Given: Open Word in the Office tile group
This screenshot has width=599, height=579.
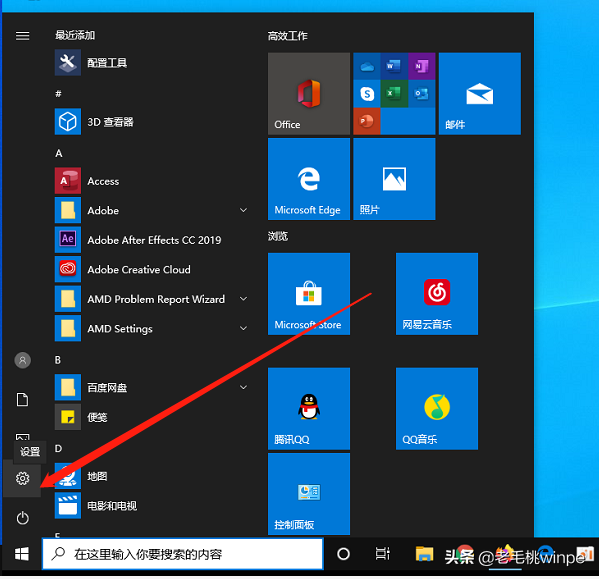Looking at the screenshot, I should tap(394, 66).
